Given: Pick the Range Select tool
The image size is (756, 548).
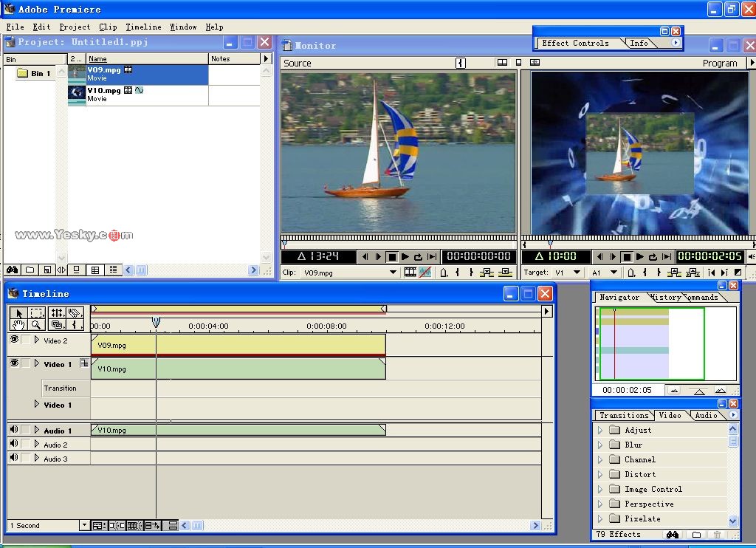Looking at the screenshot, I should [x=36, y=312].
